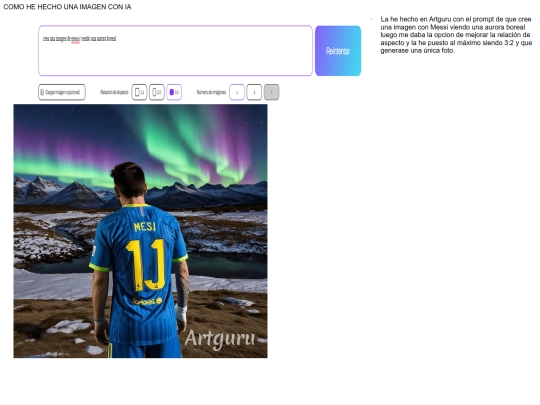
Task: Choose 1 as the number of images
Action: click(237, 92)
